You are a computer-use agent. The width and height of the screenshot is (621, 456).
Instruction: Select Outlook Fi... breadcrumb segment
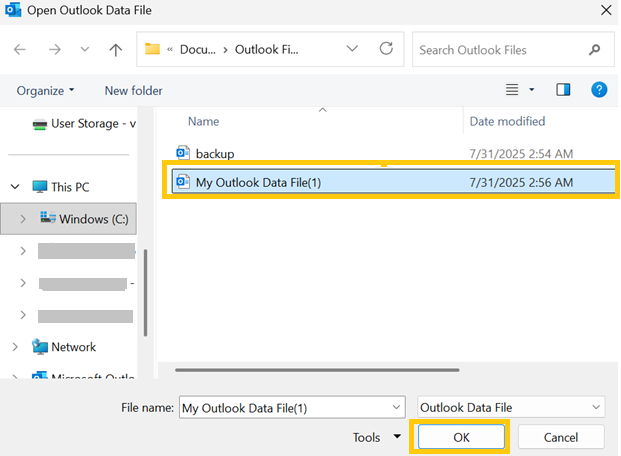(267, 50)
